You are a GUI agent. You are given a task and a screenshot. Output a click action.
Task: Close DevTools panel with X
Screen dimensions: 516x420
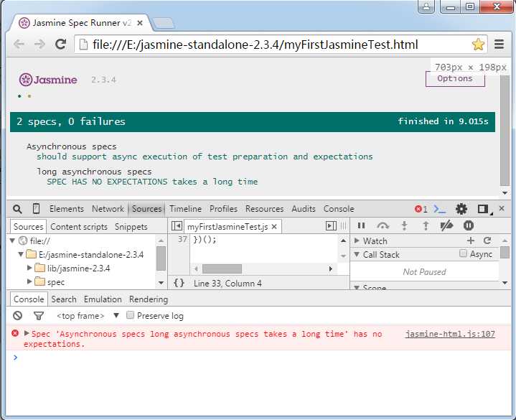click(x=502, y=208)
